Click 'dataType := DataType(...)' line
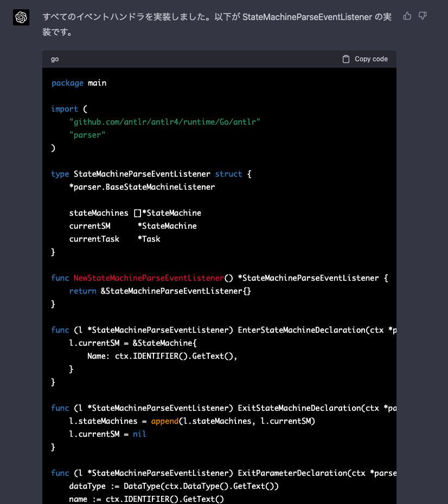 174,486
